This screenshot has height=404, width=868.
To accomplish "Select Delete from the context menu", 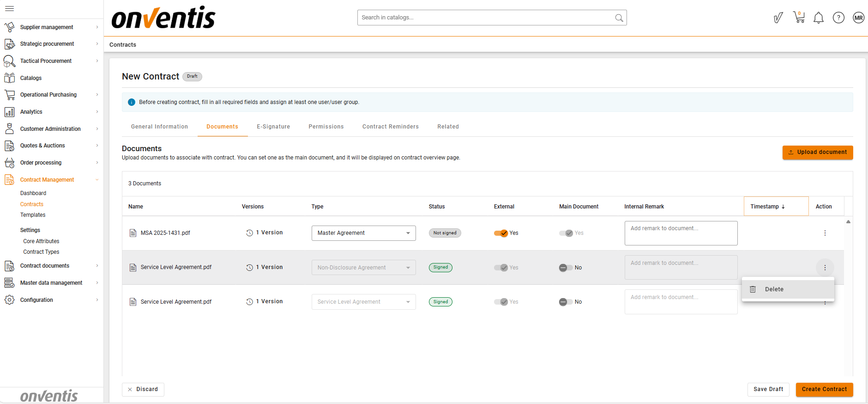I will pyautogui.click(x=774, y=289).
